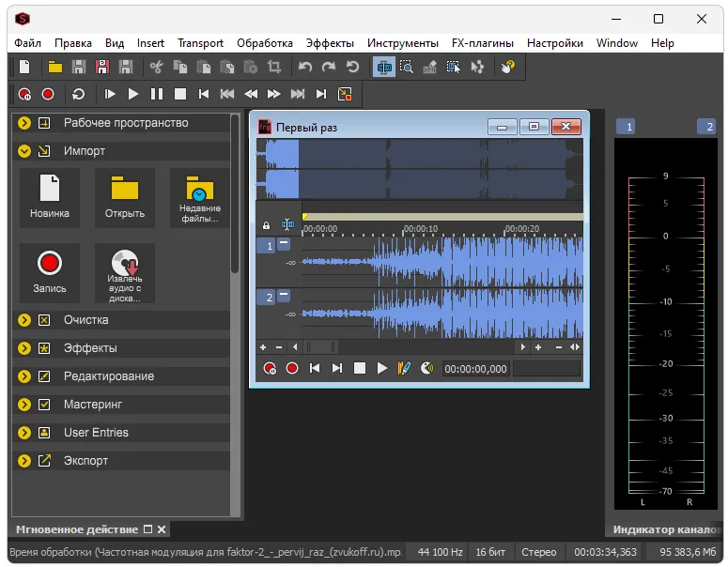Click the Новинка new file icon
The height and width of the screenshot is (567, 728).
tap(50, 198)
